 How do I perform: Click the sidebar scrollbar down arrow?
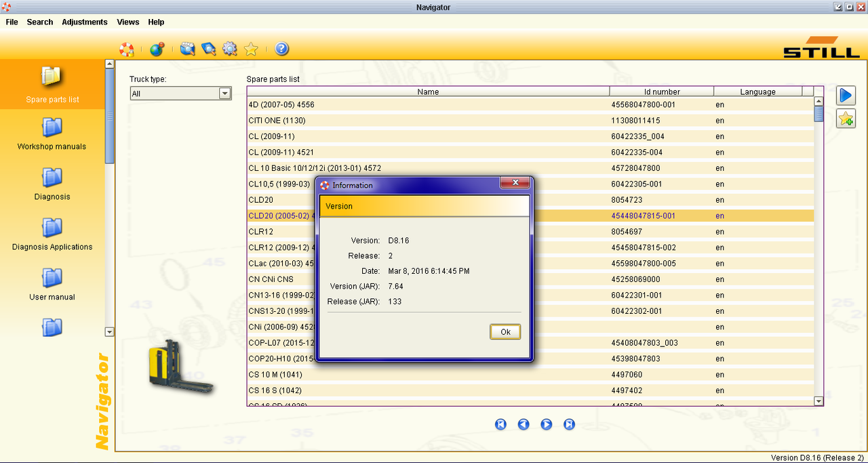(x=110, y=332)
